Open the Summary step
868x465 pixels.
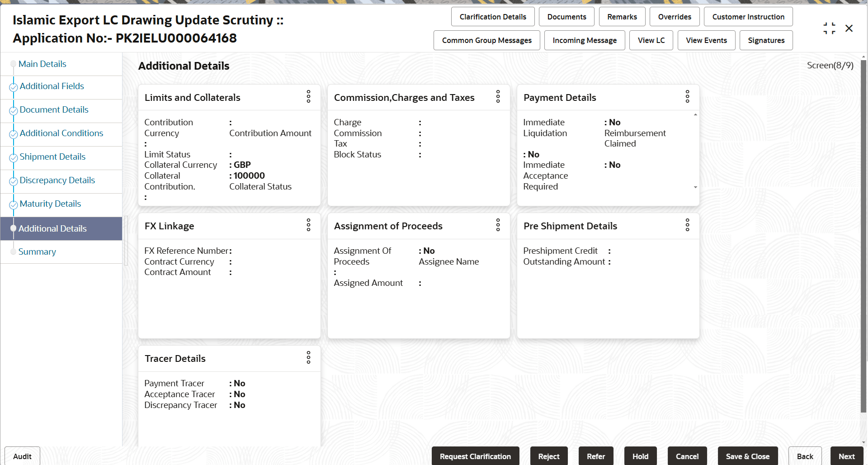click(x=37, y=251)
